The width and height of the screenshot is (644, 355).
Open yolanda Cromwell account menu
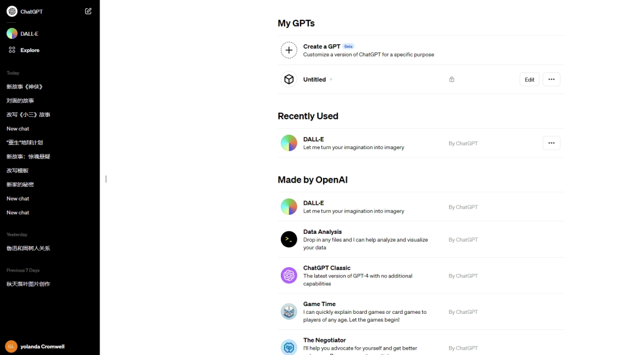click(42, 346)
